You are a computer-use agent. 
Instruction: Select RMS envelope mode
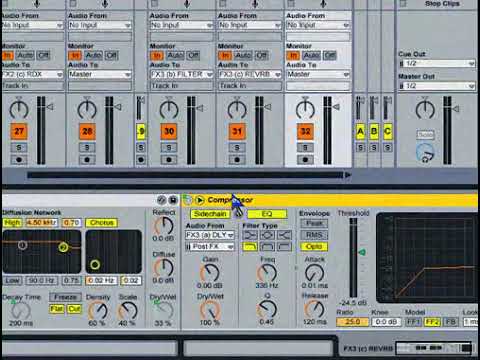coord(314,235)
